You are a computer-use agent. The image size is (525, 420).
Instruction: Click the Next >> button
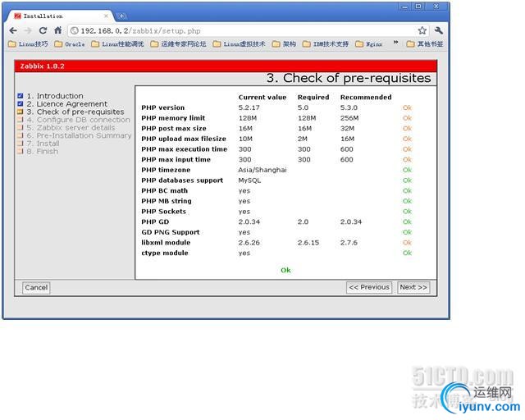(413, 287)
